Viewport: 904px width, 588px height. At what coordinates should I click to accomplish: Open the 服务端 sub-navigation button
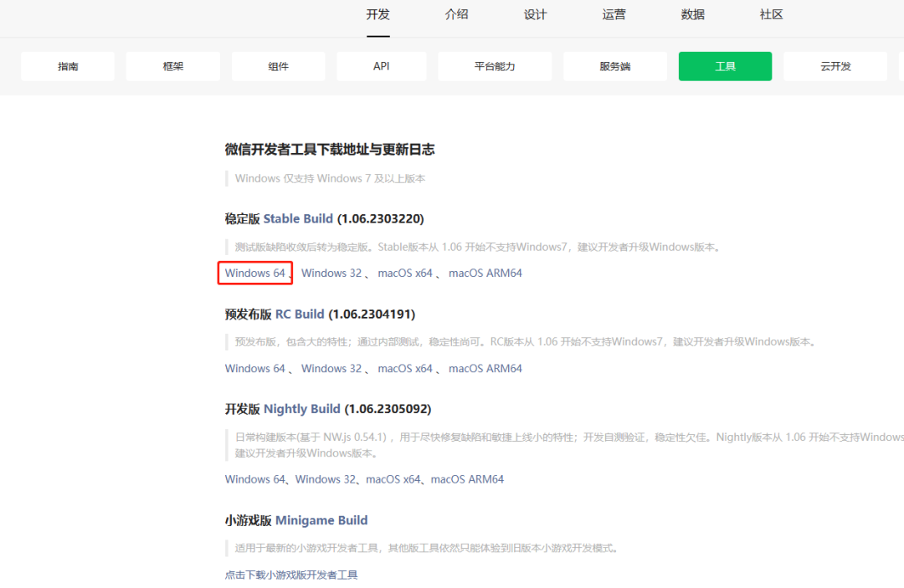click(x=615, y=66)
